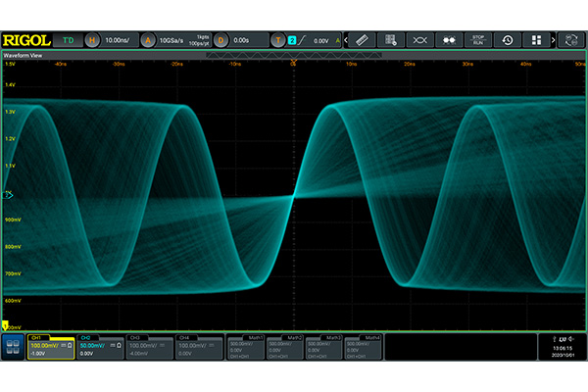
Task: Open the history/clock icon in toolbar
Action: pos(507,40)
